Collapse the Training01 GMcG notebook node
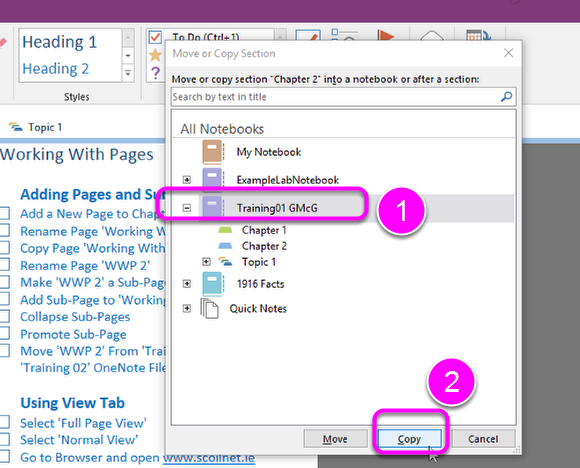This screenshot has width=580, height=468. 187,208
